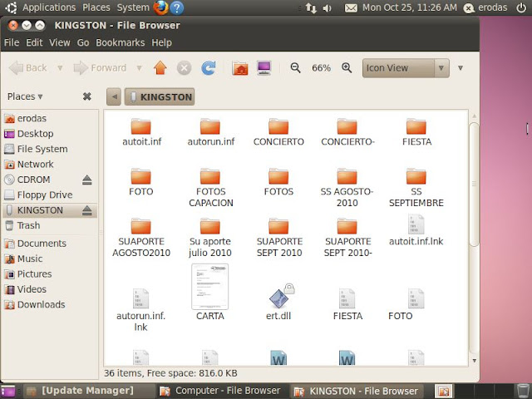Eject the KINGSTON drive
The width and height of the screenshot is (532, 399).
pyautogui.click(x=86, y=210)
